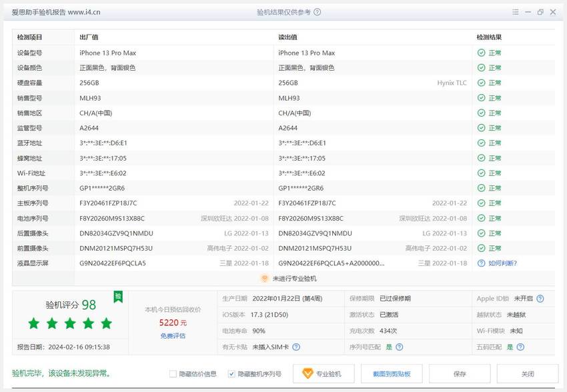
Task: Click the 未越狱 jailbreak status
Action: [x=516, y=315]
